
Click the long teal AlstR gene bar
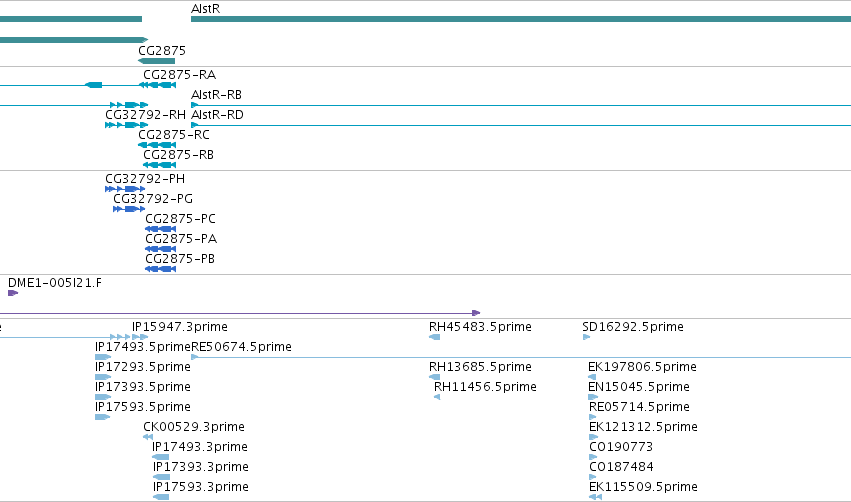click(521, 19)
